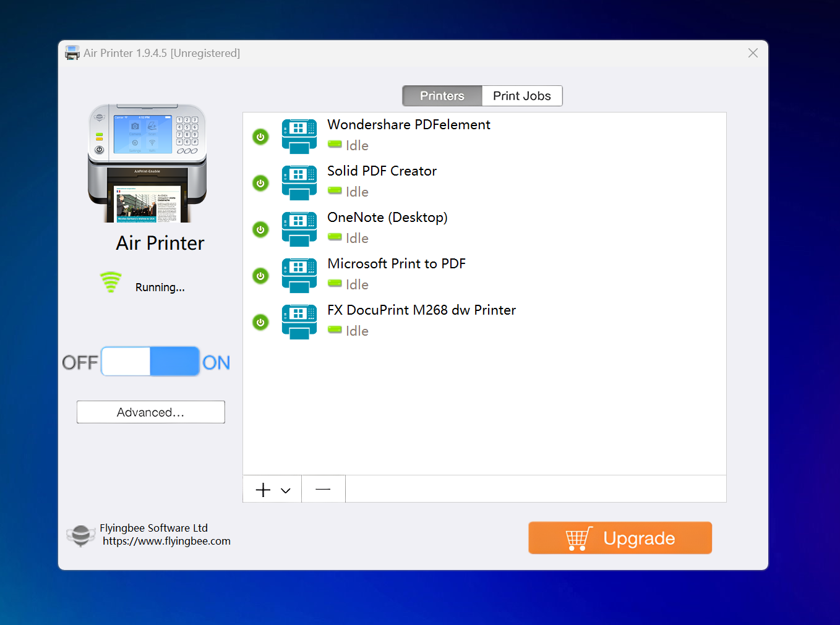Screen dimensions: 840x625
Task: Click the Air Printer 1.9.4.5 [Unregistered] title
Action: [x=162, y=53]
